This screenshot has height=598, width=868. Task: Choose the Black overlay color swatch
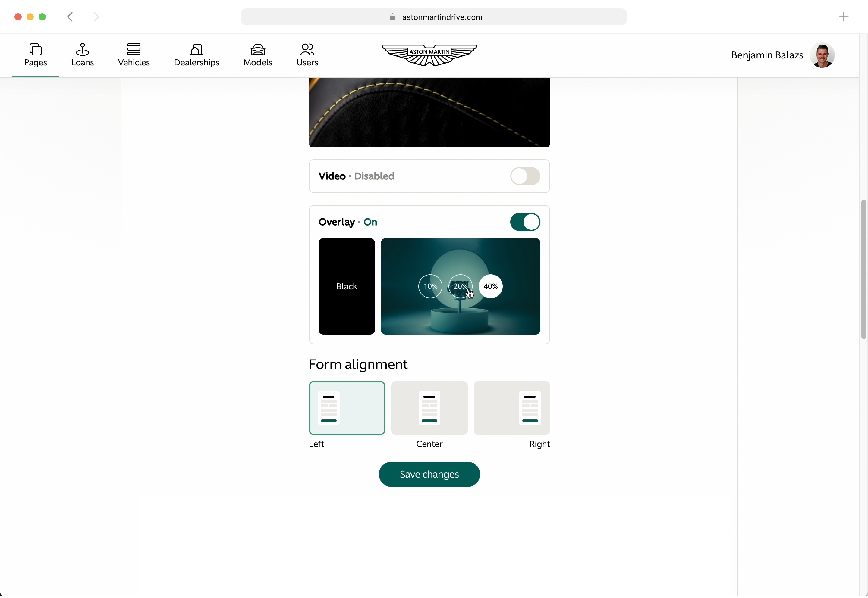tap(346, 287)
